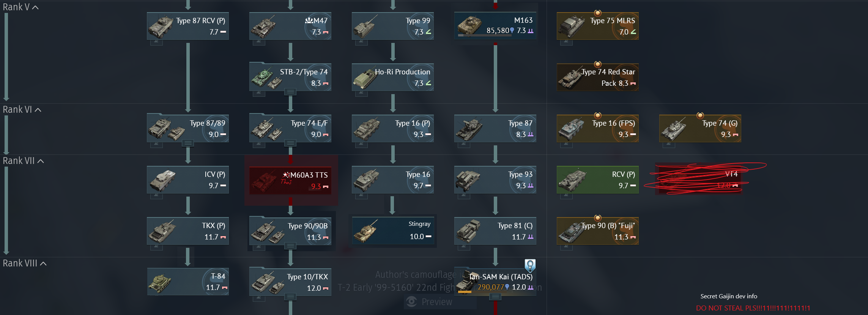Click the M47 tank icon

263,26
